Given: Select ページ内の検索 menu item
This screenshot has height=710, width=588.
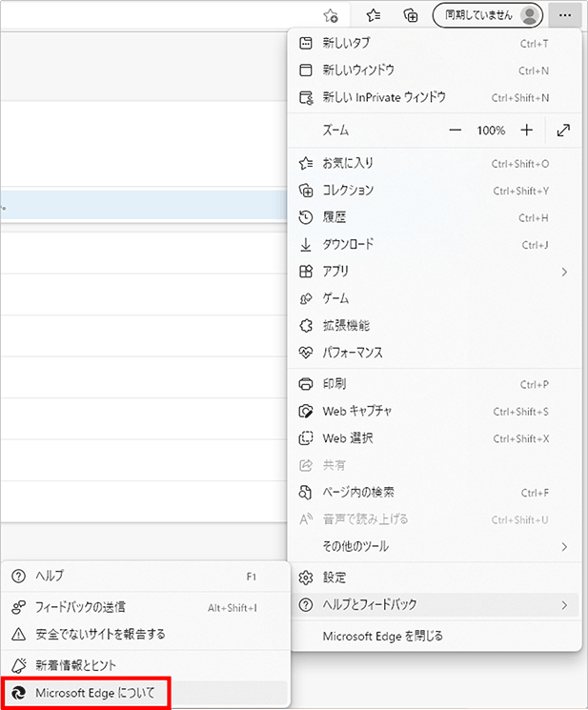Looking at the screenshot, I should coord(435,492).
